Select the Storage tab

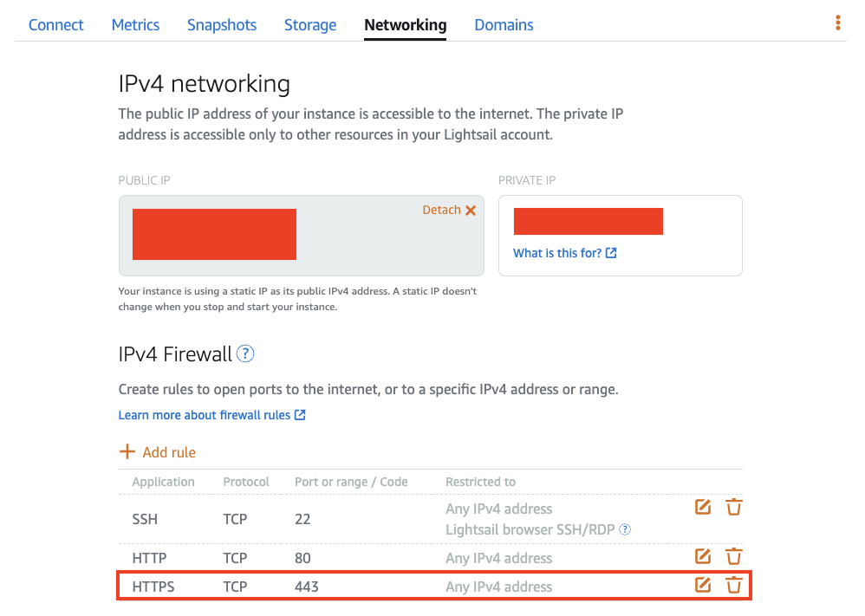pos(310,25)
